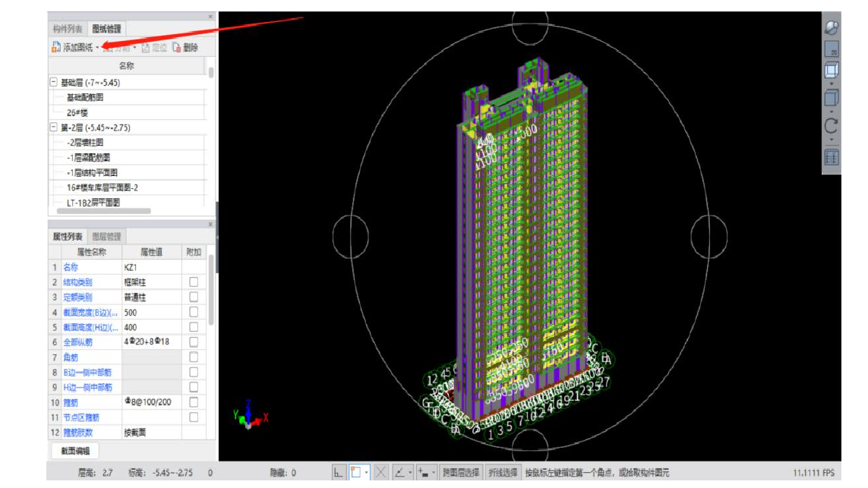Viewport: 868px width, 488px height.
Task: Open the dropdown arrow beside the angle snap icon
Action: coord(410,473)
